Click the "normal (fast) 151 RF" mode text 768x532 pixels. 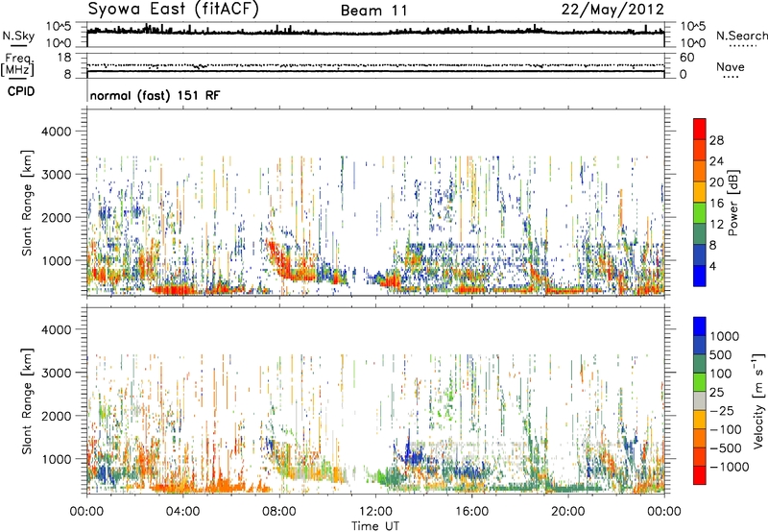155,95
